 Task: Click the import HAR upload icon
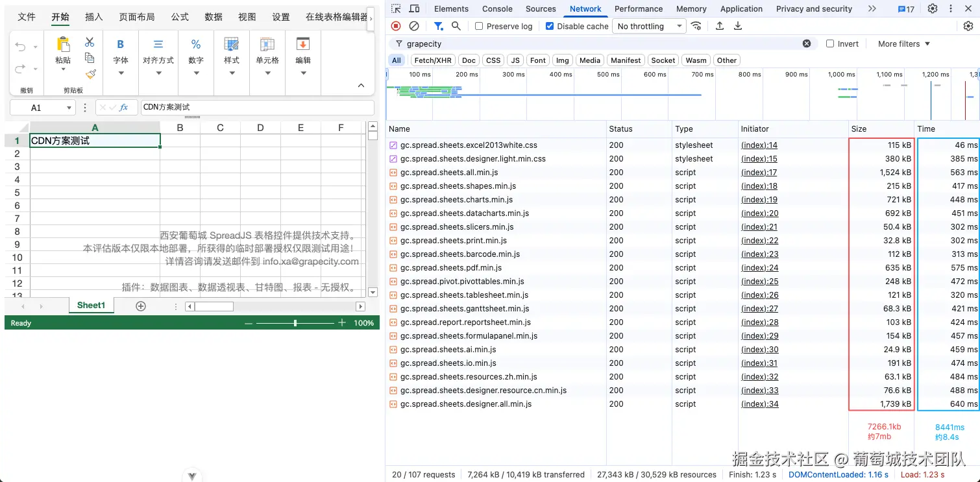pos(720,26)
